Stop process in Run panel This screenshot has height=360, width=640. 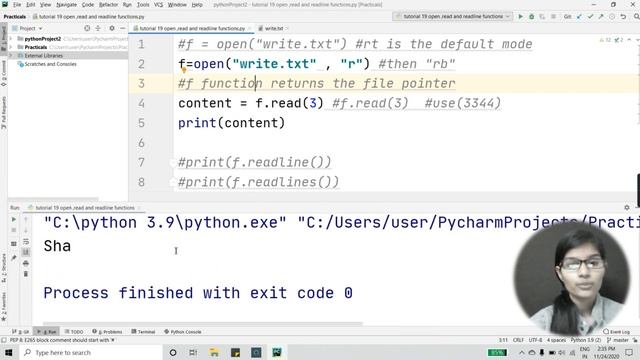[13, 230]
